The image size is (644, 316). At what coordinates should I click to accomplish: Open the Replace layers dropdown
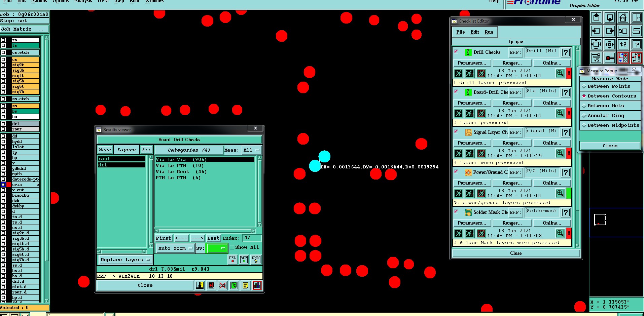coord(125,260)
